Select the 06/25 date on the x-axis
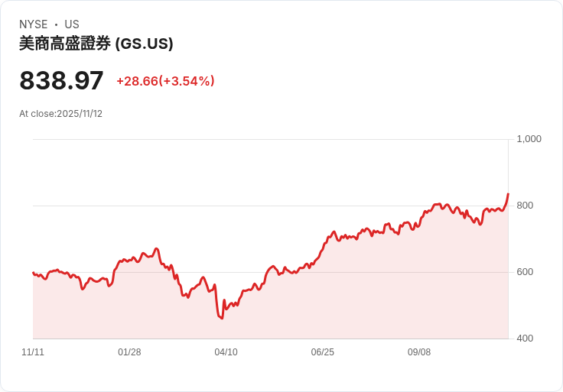This screenshot has width=563, height=392. pos(323,352)
